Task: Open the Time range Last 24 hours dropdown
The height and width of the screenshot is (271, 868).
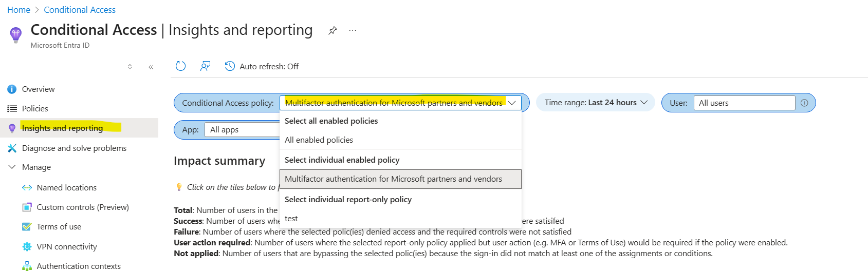Action: click(596, 102)
